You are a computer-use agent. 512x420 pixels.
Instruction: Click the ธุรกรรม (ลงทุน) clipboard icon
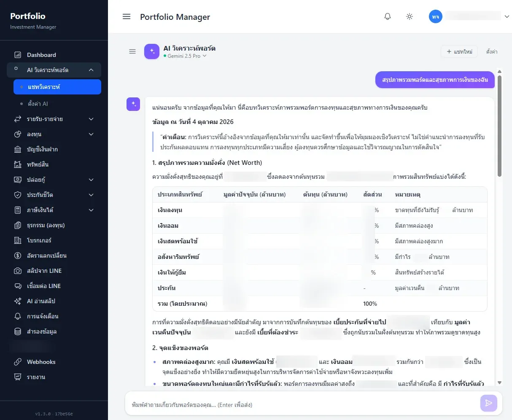click(18, 225)
